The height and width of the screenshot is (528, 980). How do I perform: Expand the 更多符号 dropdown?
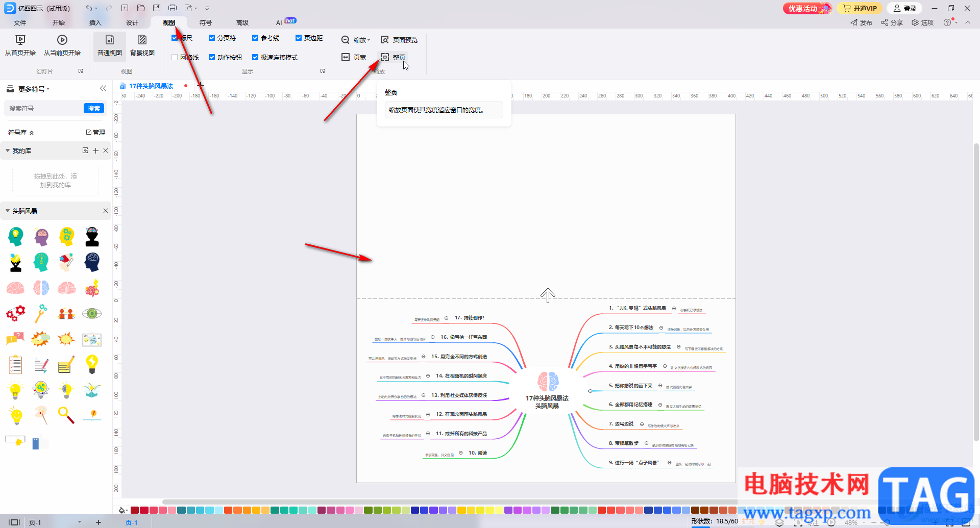pos(34,89)
